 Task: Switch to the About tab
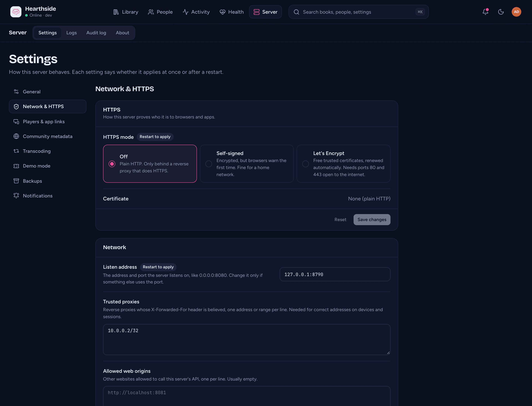122,33
